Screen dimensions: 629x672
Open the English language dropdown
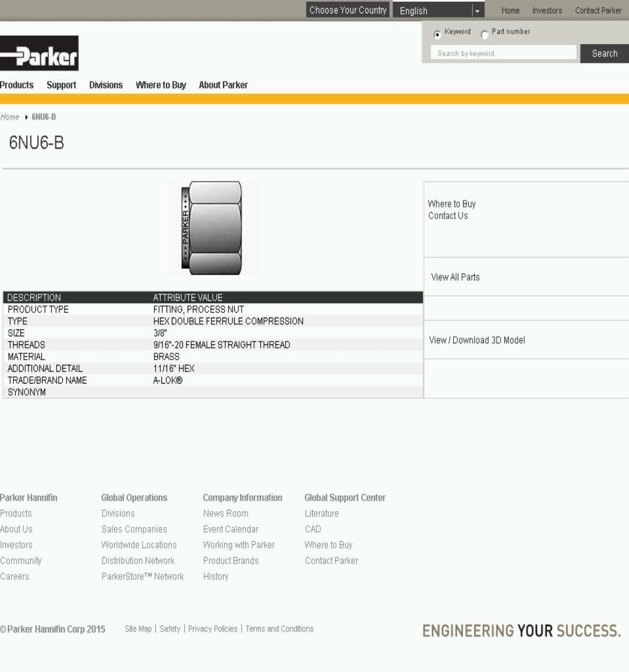coord(439,10)
